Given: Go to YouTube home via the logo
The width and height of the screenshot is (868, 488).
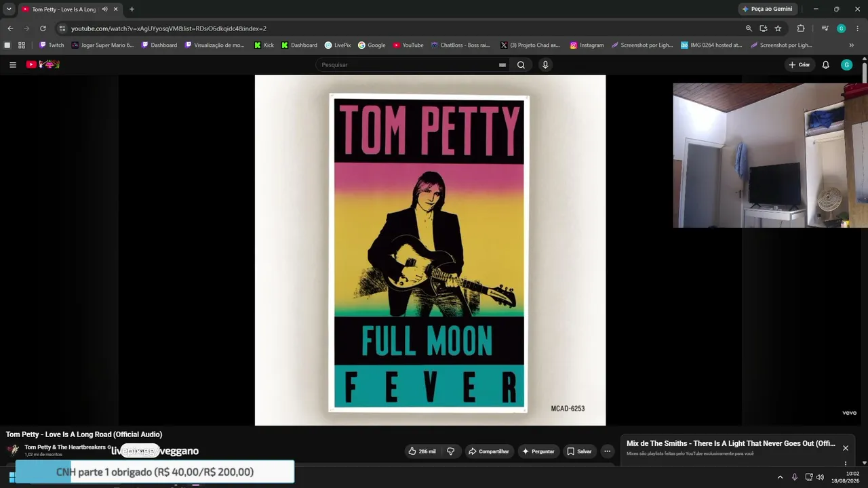Looking at the screenshot, I should (43, 64).
